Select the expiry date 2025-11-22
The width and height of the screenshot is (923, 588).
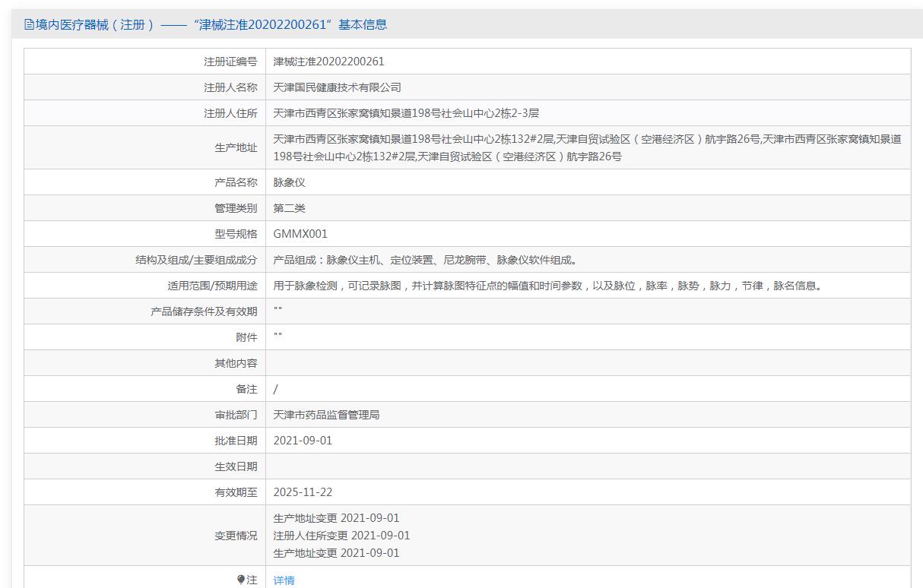(303, 492)
